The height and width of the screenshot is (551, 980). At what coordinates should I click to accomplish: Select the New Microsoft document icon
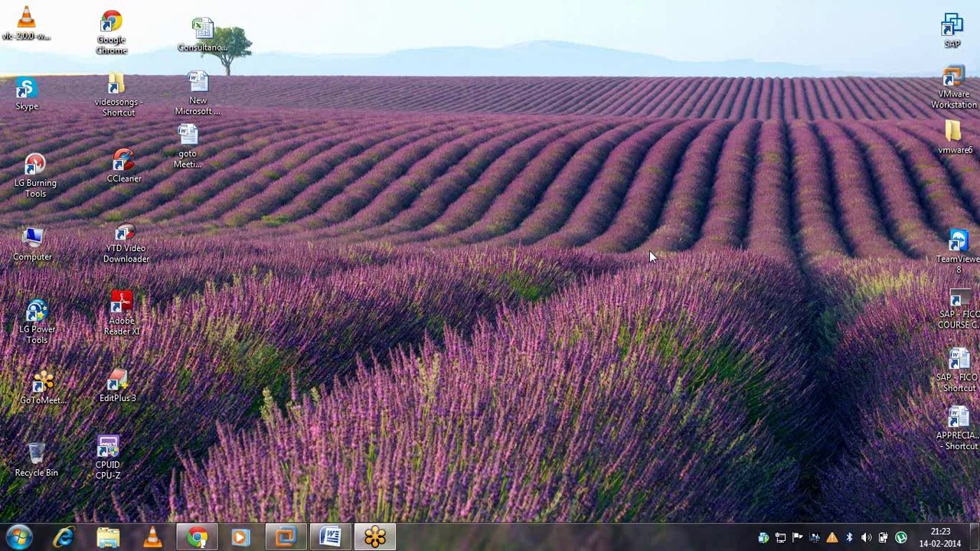(198, 94)
